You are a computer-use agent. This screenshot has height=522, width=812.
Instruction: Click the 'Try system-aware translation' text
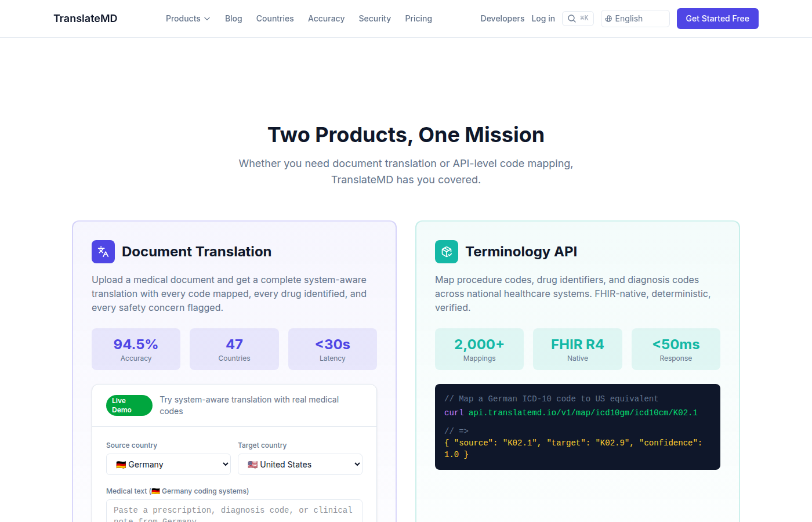(x=249, y=405)
